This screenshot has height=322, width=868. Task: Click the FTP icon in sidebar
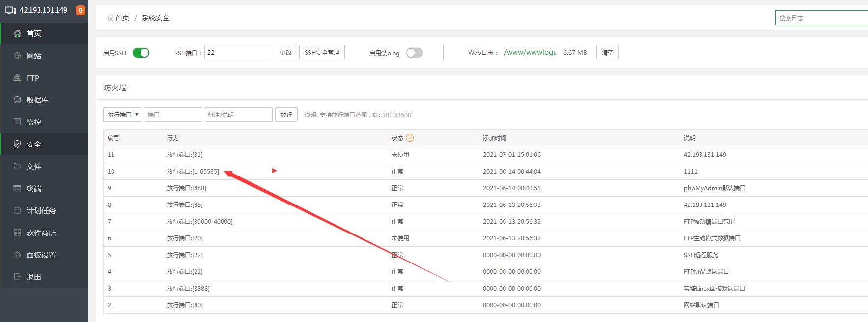pos(17,78)
